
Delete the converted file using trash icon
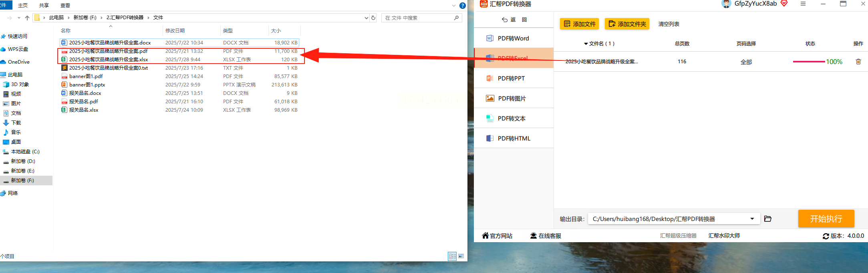[x=858, y=62]
